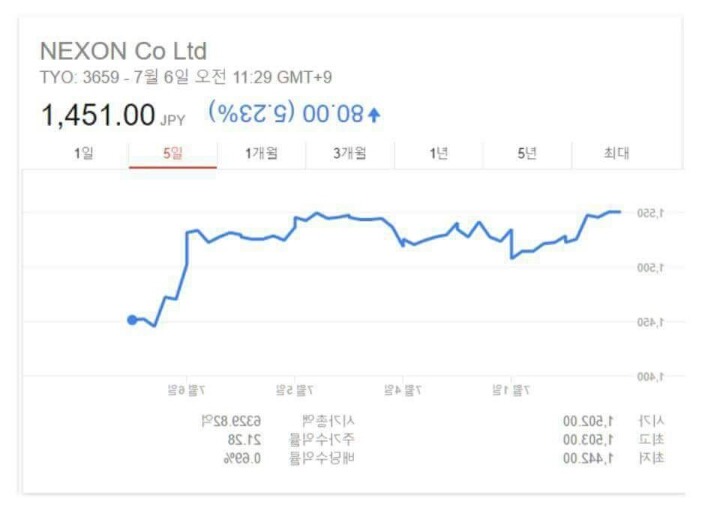720x510 pixels.
Task: Click the mirrored 1,400 axis label
Action: (651, 377)
